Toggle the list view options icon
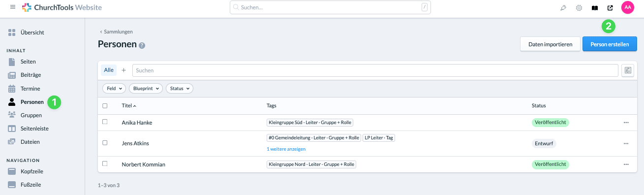The width and height of the screenshot is (644, 195). pos(628,70)
